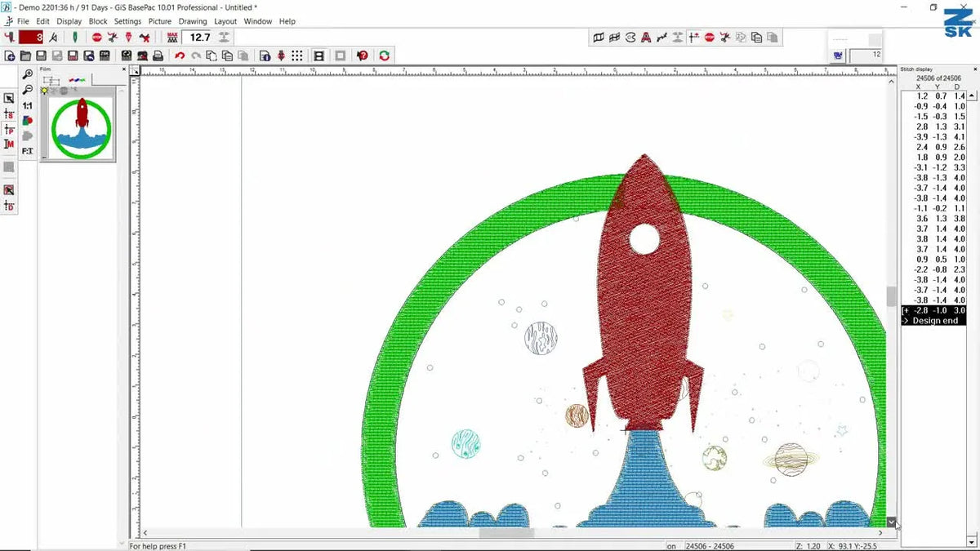Select the arrow pointer tool
The width and height of the screenshot is (980, 551).
(9, 98)
